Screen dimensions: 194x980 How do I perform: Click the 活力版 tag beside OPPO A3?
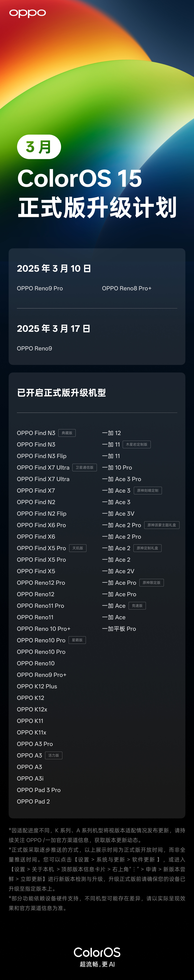pos(53,756)
